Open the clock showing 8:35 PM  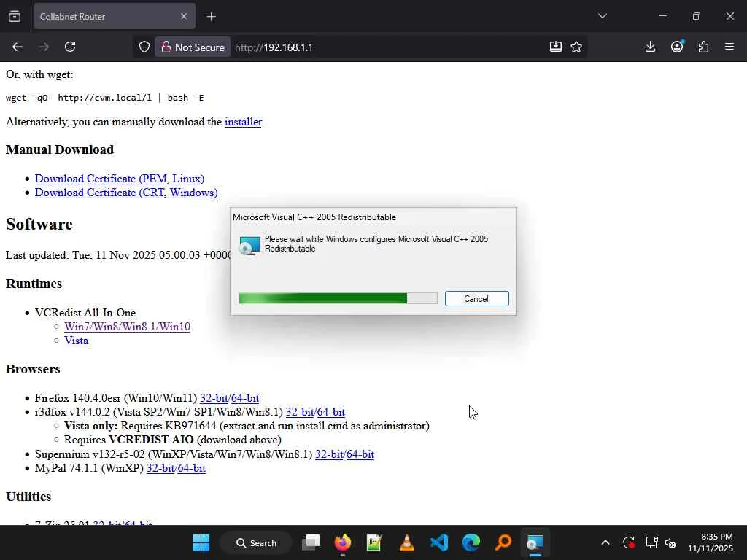(x=711, y=542)
